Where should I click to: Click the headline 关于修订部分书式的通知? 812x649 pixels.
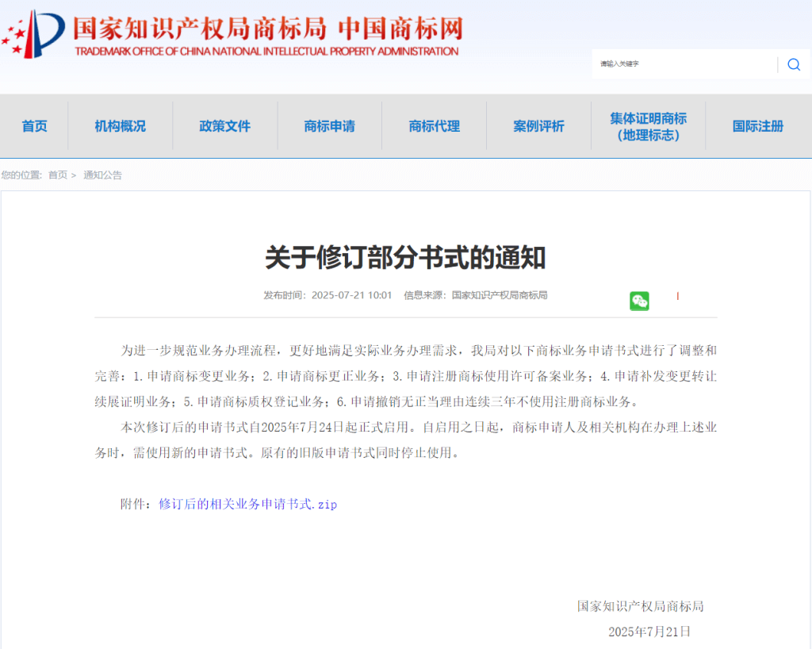[405, 257]
